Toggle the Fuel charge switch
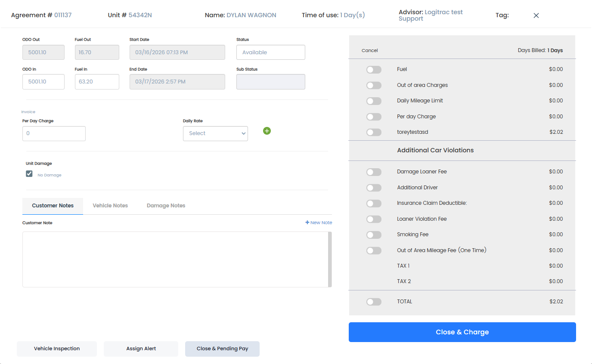 click(x=374, y=70)
